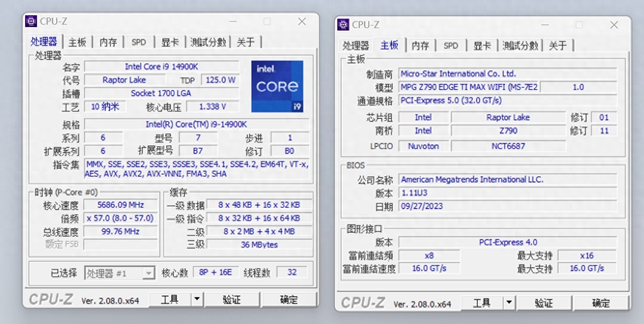Click the 8P + 16E core count value

point(216,272)
